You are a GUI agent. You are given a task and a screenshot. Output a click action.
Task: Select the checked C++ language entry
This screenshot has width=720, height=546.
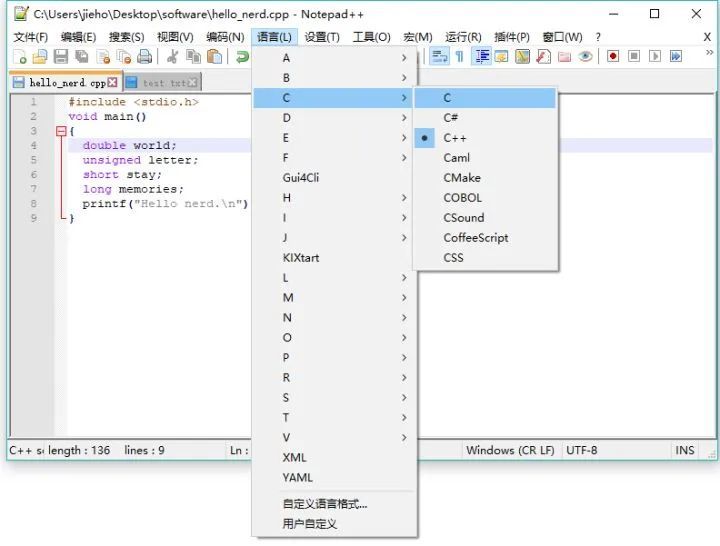(x=485, y=138)
